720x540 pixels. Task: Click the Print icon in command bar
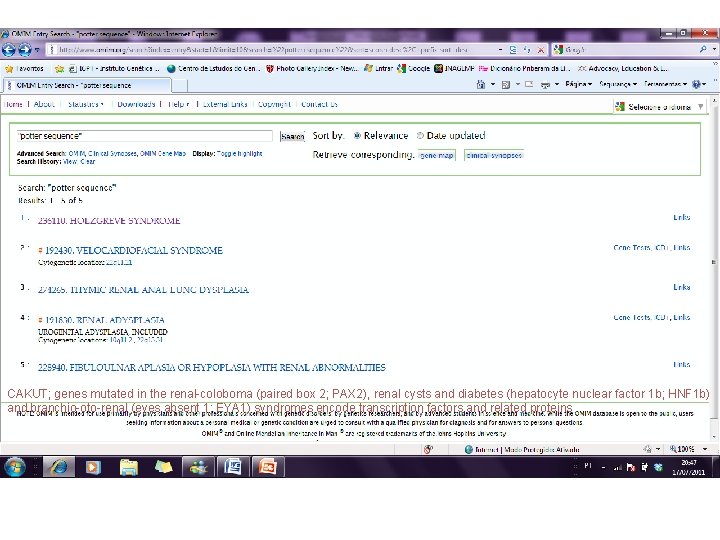[x=546, y=84]
